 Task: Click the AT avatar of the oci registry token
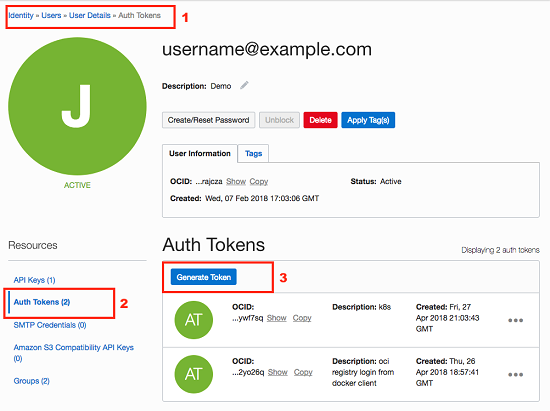click(x=194, y=374)
